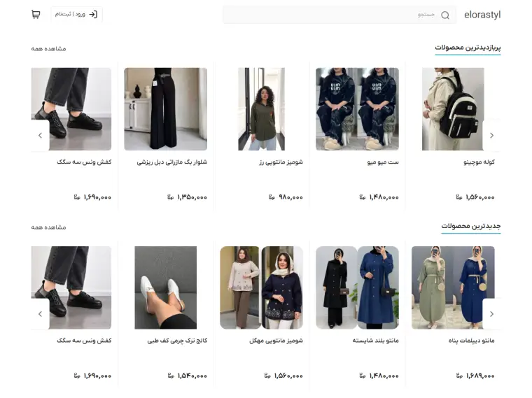Open the شومیز مانتویی مهگل product image
532x398 pixels.
(261, 287)
